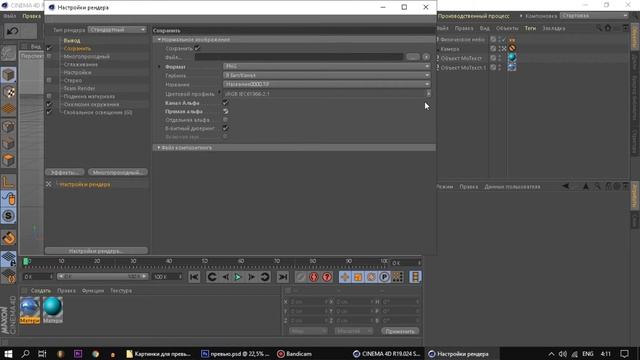Screen dimensions: 640x360
Task: Expand the Файл композитинга section
Action: 159,147
